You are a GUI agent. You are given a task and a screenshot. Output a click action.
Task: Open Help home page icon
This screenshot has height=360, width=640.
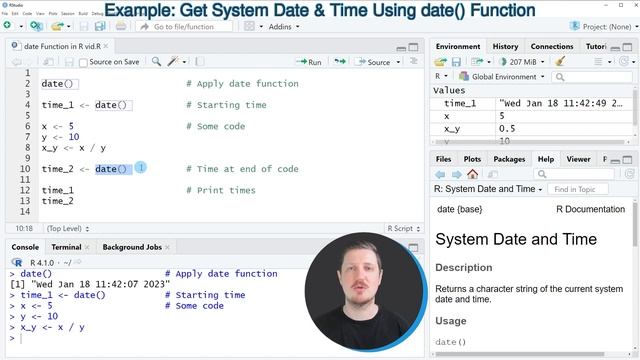tap(473, 174)
